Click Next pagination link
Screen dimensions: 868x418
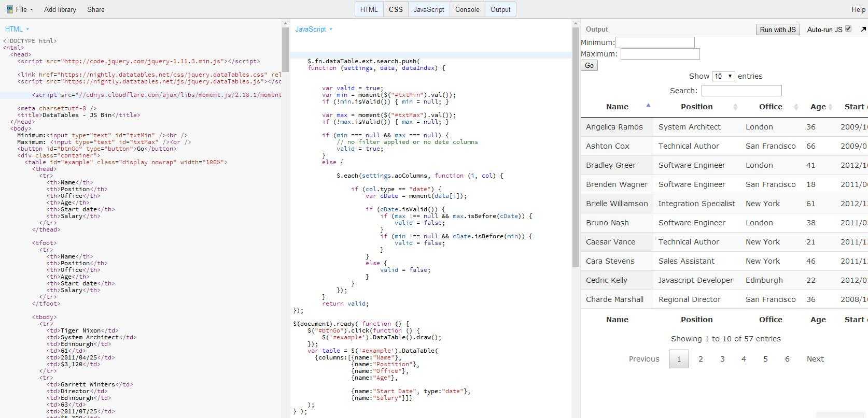pos(815,359)
